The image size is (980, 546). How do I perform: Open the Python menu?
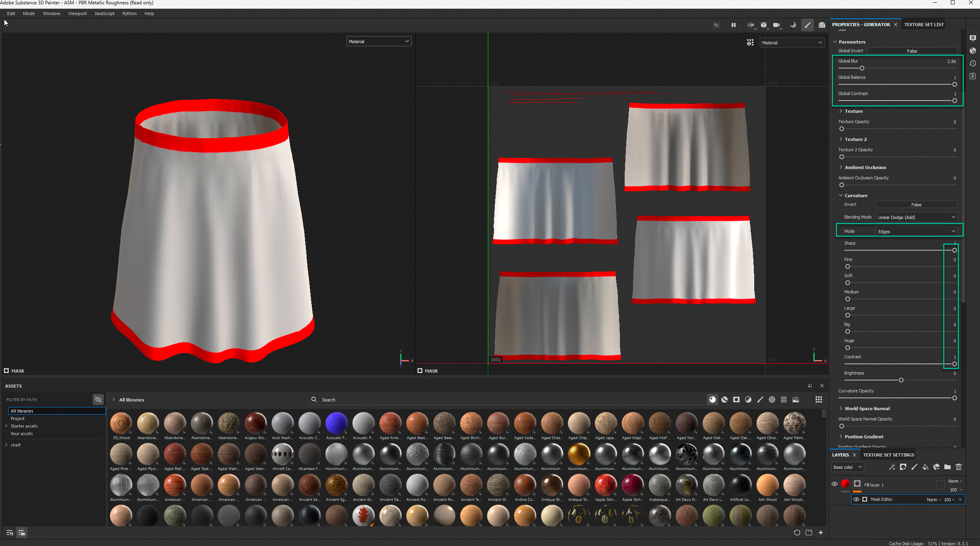click(x=130, y=13)
